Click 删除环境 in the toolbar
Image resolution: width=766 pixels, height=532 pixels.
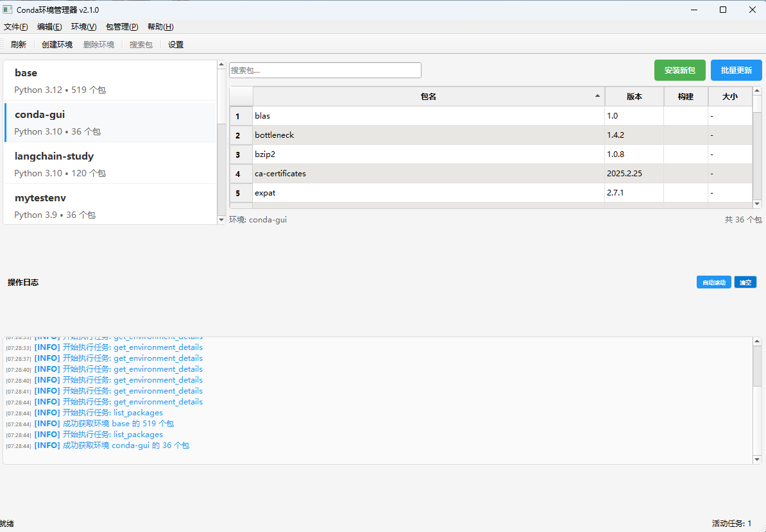[x=99, y=44]
